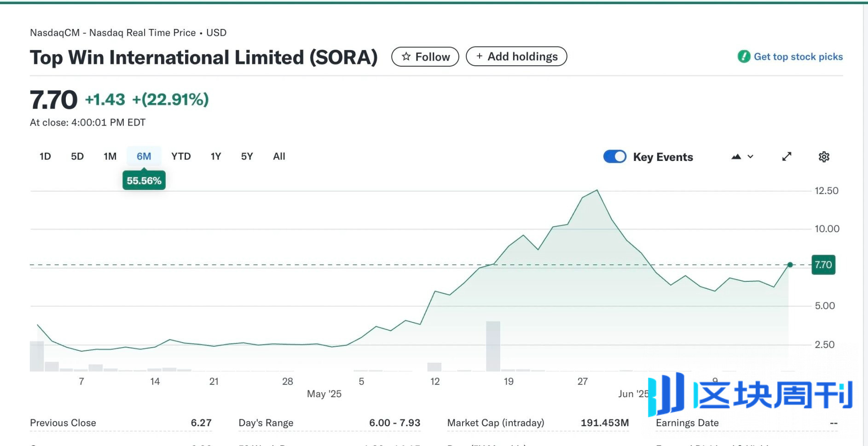Click the last data point dot on the chart
This screenshot has width=868, height=446.
[790, 265]
